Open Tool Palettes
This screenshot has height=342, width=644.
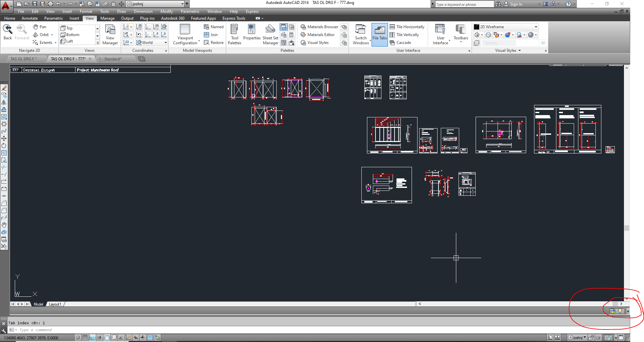click(x=234, y=35)
